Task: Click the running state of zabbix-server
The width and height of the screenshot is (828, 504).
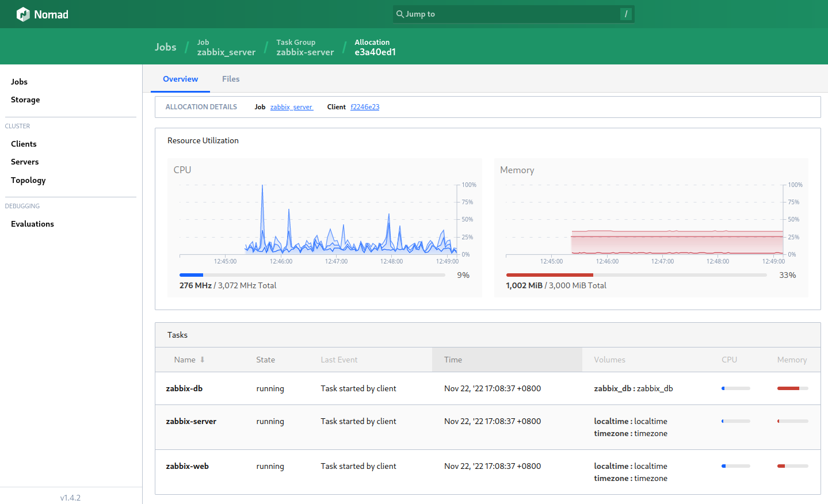Action: point(270,421)
